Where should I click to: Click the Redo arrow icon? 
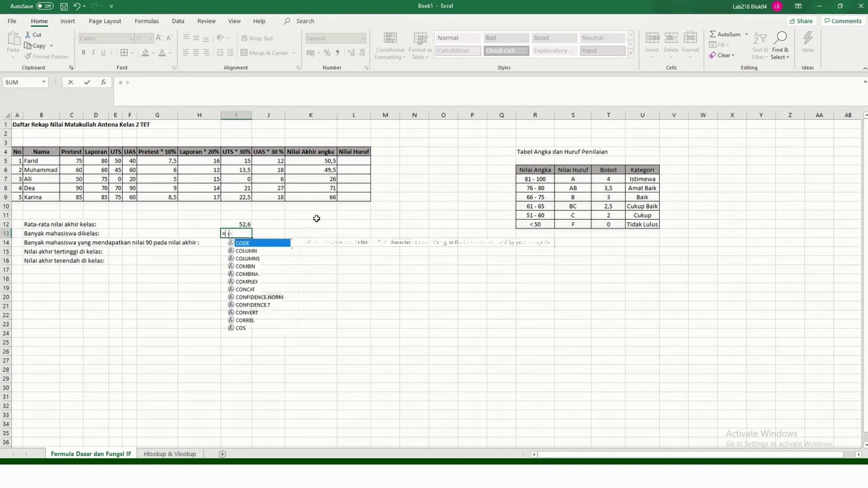pyautogui.click(x=96, y=6)
